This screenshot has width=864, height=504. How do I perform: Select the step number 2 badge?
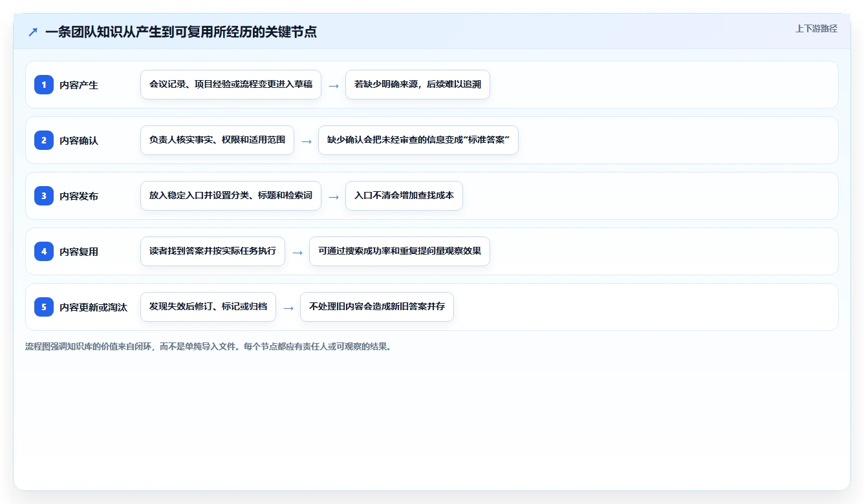(44, 140)
